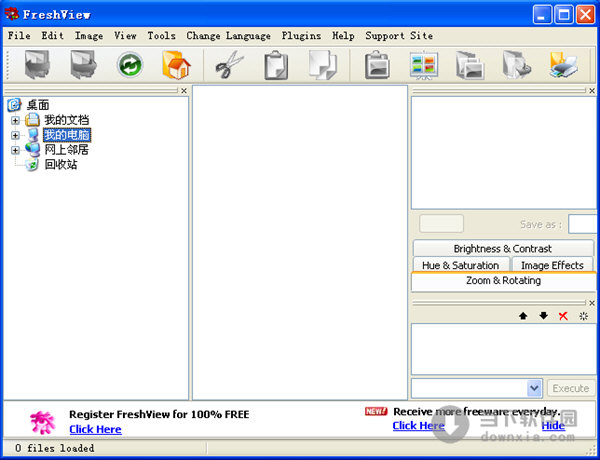The image size is (600, 460).
Task: Select 我的文档 in folder tree
Action: (67, 120)
